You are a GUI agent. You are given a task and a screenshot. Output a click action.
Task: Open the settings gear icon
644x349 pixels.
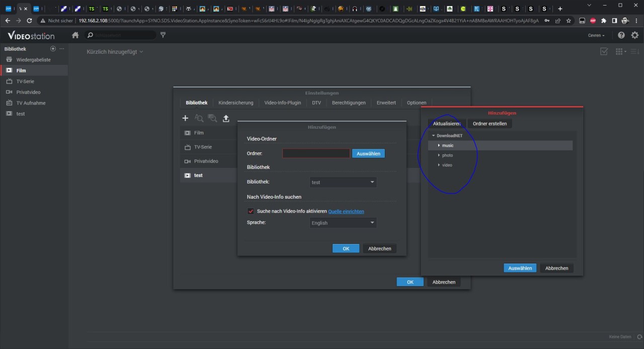click(x=635, y=35)
